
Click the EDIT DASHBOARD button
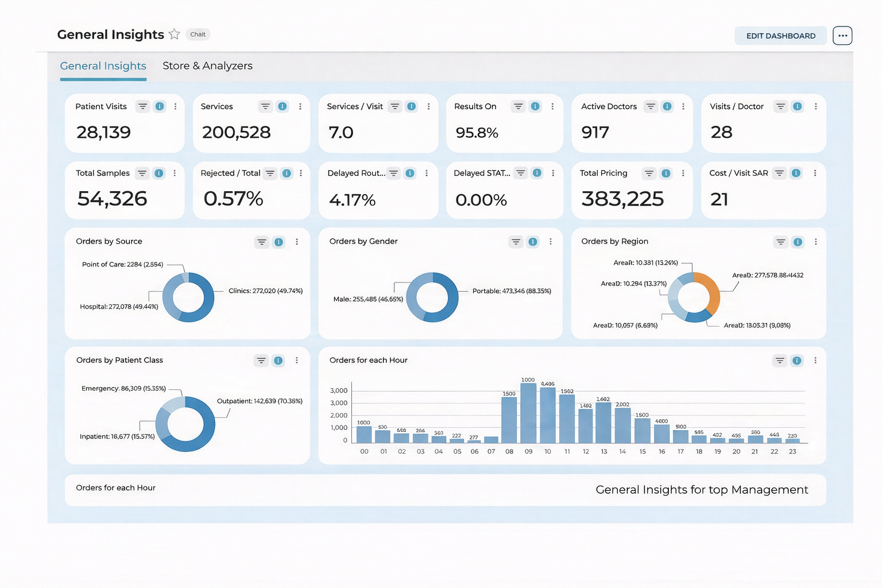click(780, 36)
